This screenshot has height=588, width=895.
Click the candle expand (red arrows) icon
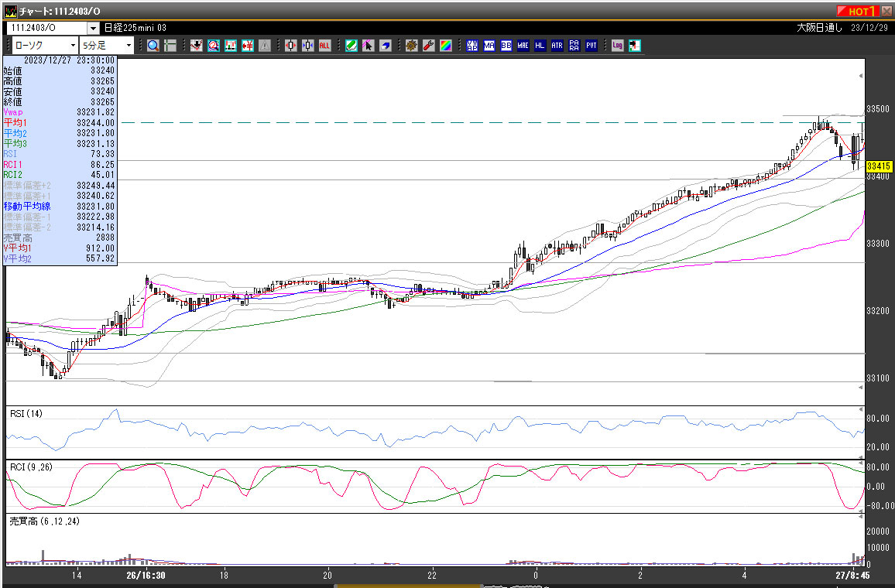point(290,46)
